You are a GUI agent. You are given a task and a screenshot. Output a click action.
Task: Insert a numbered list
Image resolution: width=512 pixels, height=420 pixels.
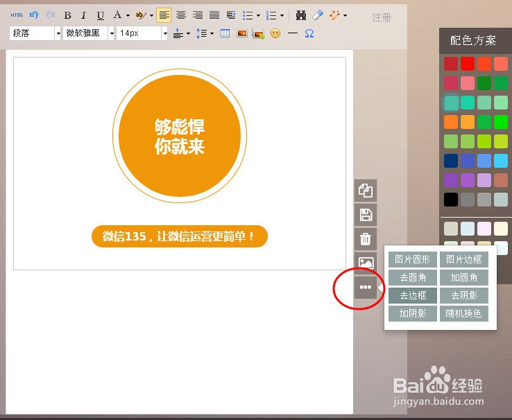pos(271,15)
